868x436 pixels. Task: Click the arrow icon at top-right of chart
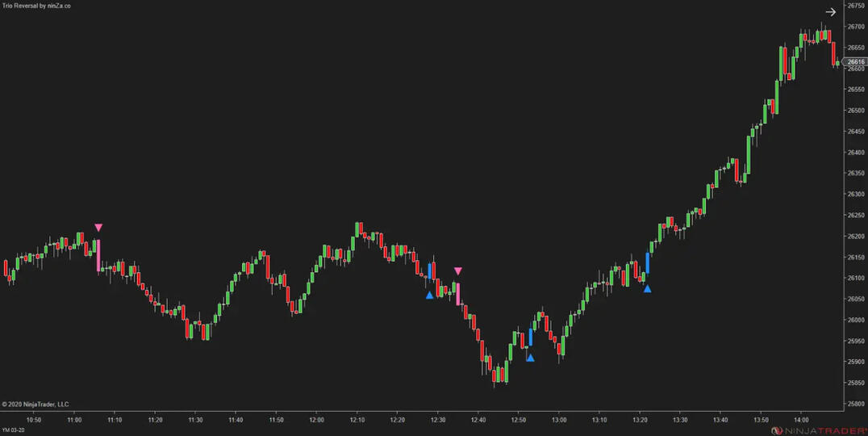click(x=831, y=12)
